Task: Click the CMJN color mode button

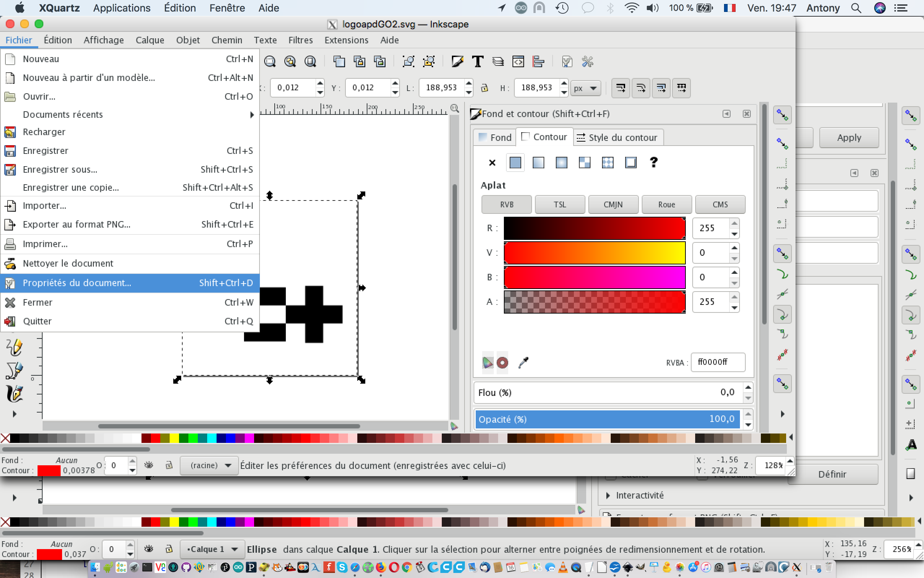Action: click(x=613, y=204)
